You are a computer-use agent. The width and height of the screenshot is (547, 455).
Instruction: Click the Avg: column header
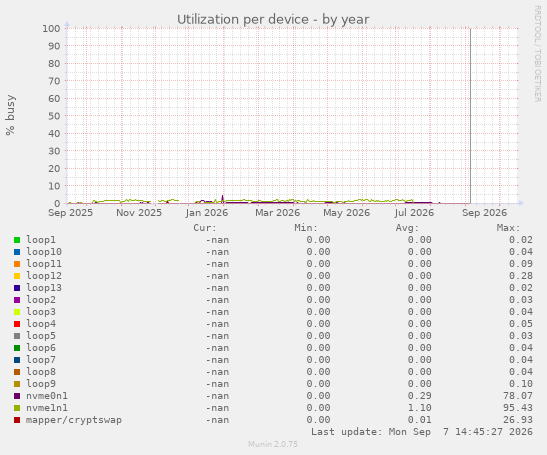tap(407, 228)
